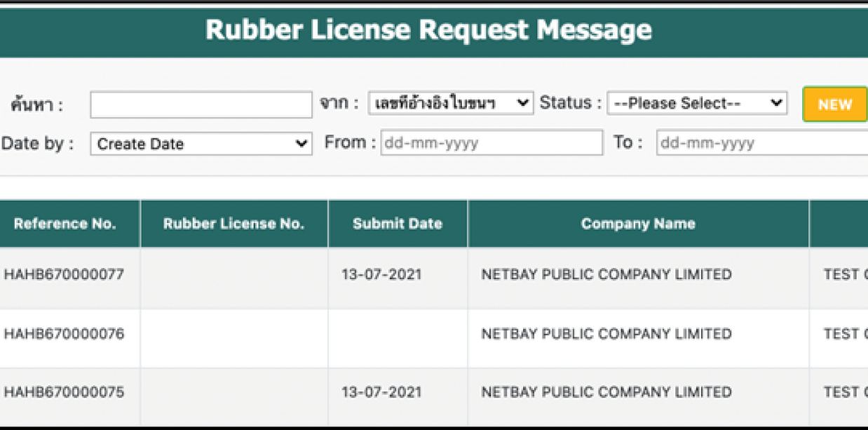Click inside the ค้นหา search field
868x430 pixels.
[x=201, y=103]
